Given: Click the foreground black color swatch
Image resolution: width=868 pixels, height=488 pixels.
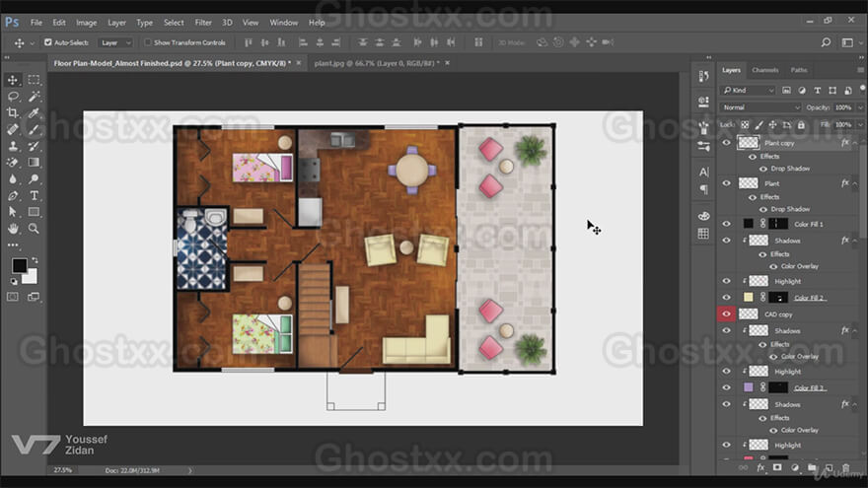Looking at the screenshot, I should (x=19, y=265).
